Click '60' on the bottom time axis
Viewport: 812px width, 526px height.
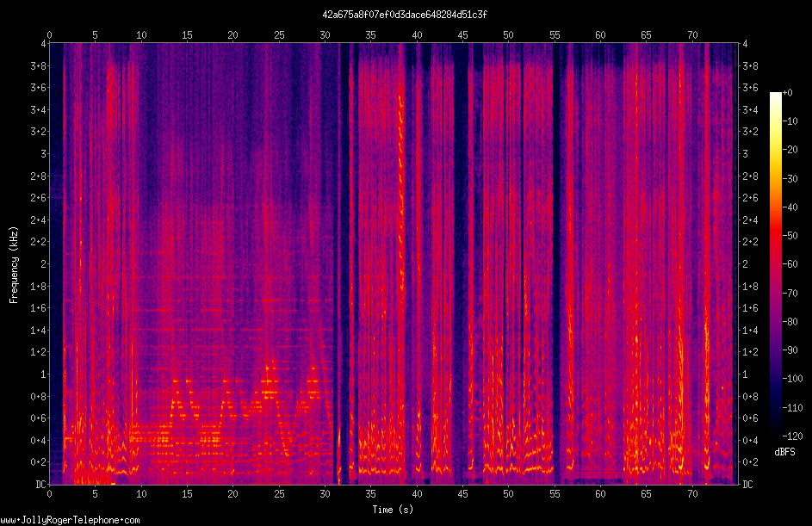[x=601, y=494]
